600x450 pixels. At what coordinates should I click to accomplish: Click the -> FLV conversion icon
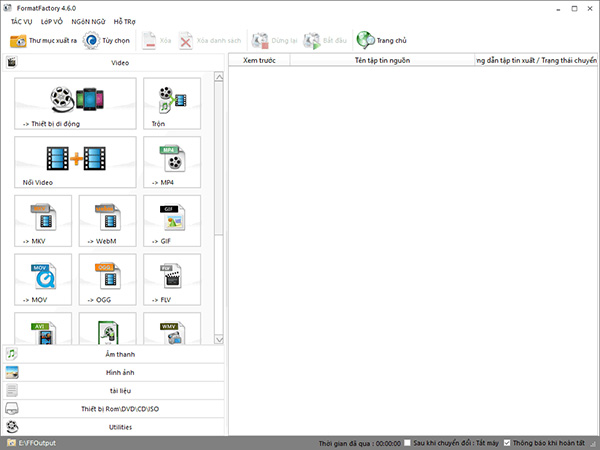click(x=171, y=279)
